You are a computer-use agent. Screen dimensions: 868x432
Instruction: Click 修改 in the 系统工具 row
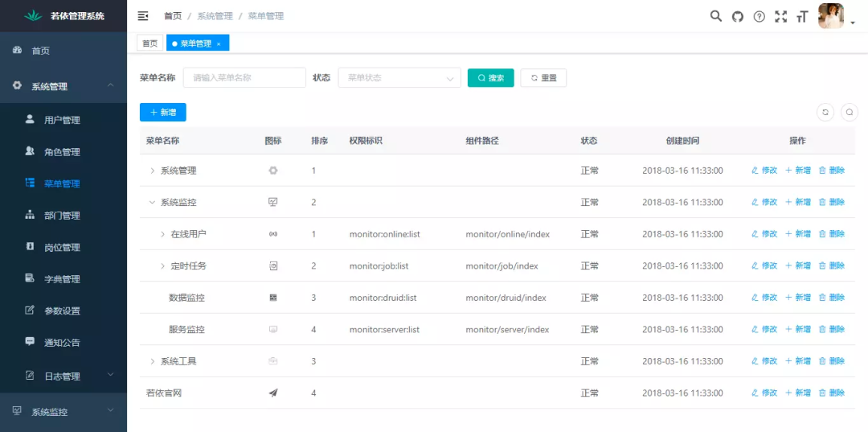pos(764,361)
